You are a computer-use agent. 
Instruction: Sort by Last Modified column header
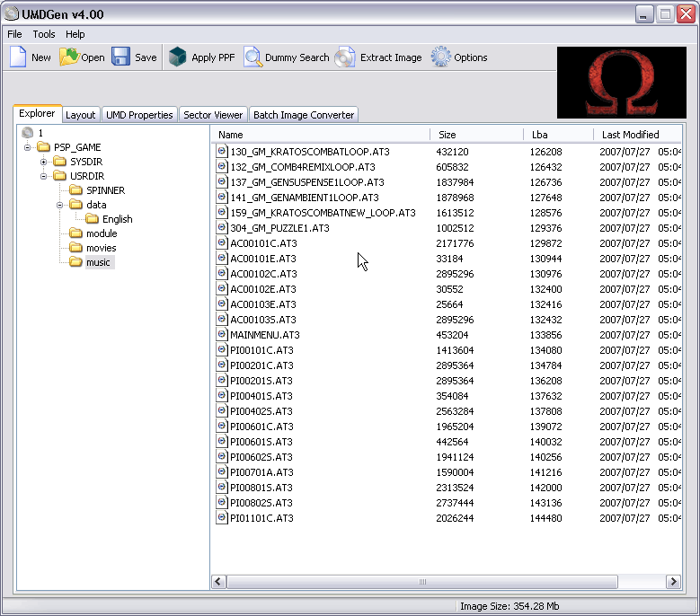click(x=638, y=135)
